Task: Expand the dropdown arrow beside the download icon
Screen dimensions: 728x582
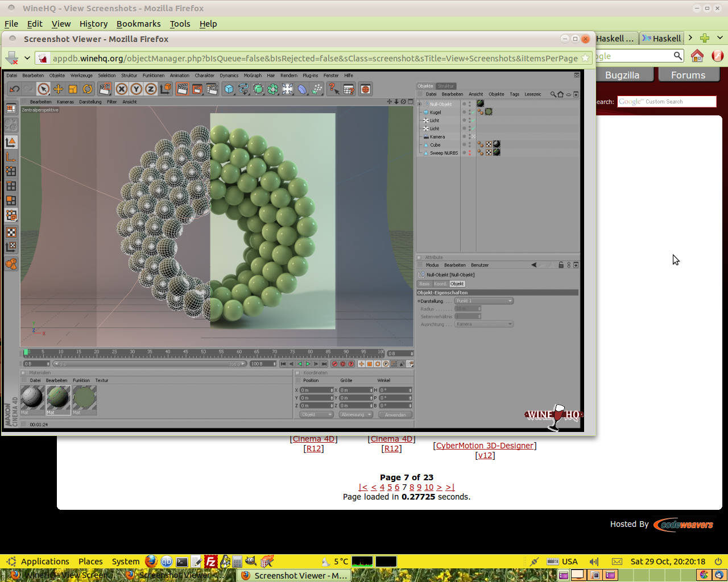Action: tap(27, 58)
